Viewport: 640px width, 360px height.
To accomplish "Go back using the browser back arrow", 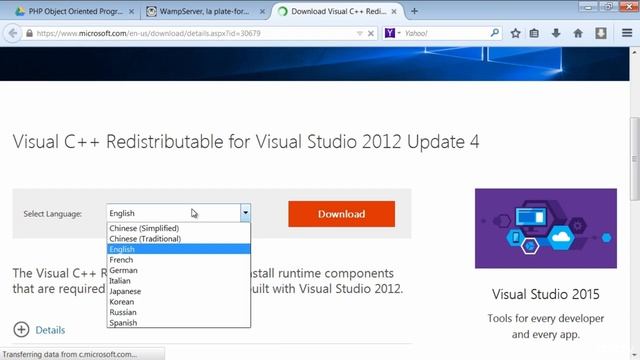I will pos(13,33).
